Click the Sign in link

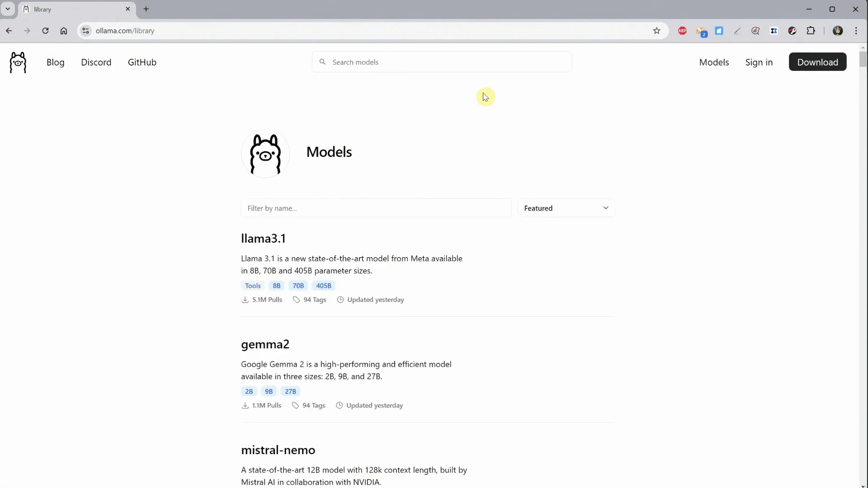(x=759, y=62)
